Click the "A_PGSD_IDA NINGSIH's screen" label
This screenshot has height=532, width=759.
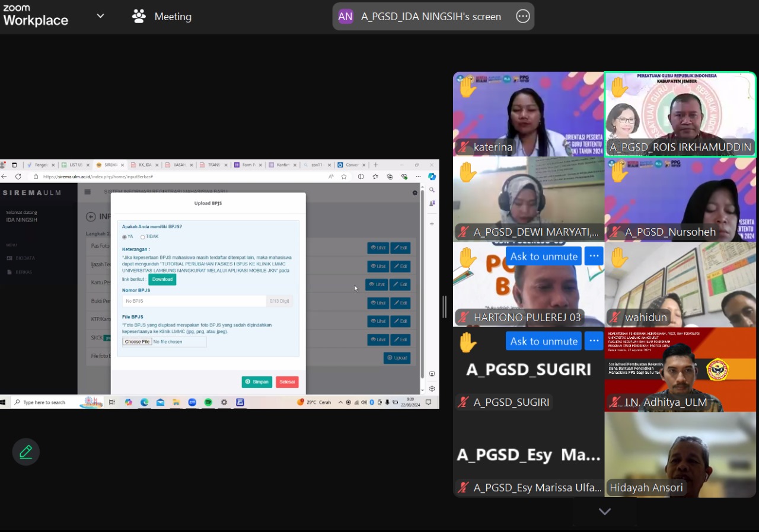(431, 17)
